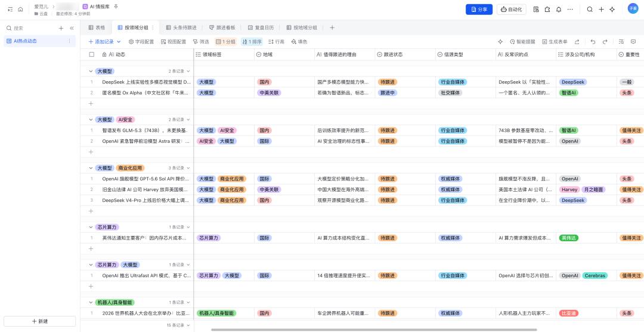Open the 1 排序 sorting settings
644x332 pixels.
pyautogui.click(x=252, y=42)
